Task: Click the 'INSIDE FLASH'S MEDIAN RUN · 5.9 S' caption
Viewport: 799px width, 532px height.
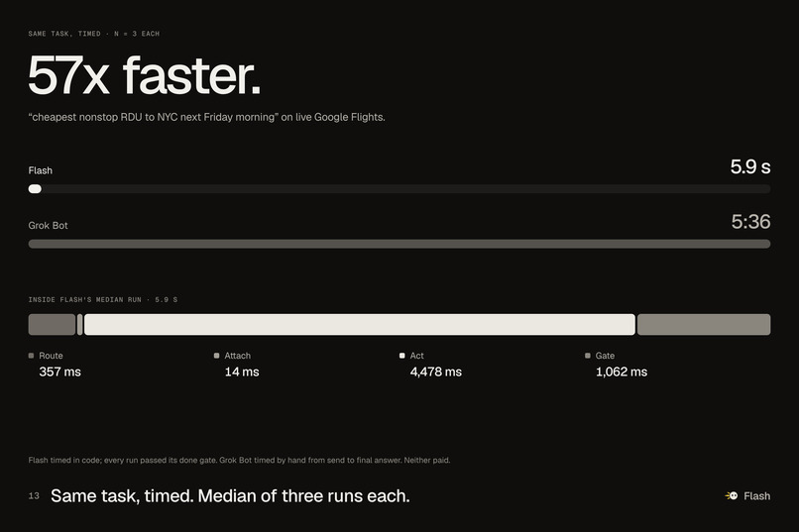Action: (103, 300)
